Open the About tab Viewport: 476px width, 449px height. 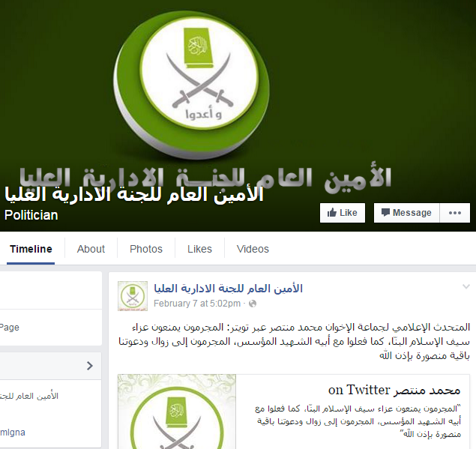[91, 250]
